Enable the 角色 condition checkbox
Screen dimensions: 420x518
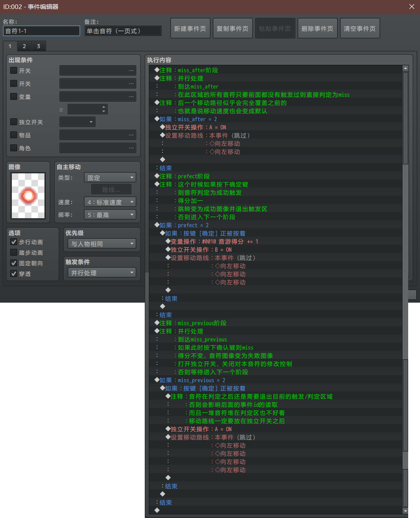[14, 148]
